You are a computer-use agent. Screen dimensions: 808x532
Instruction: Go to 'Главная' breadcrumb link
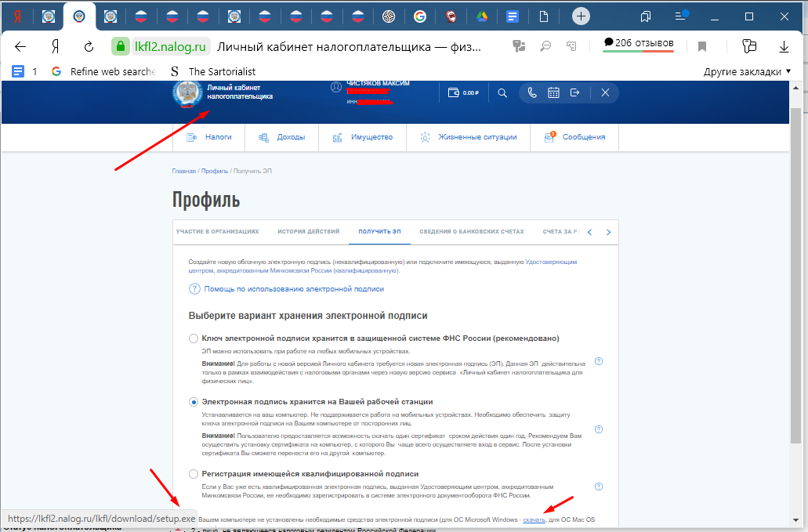pyautogui.click(x=184, y=171)
